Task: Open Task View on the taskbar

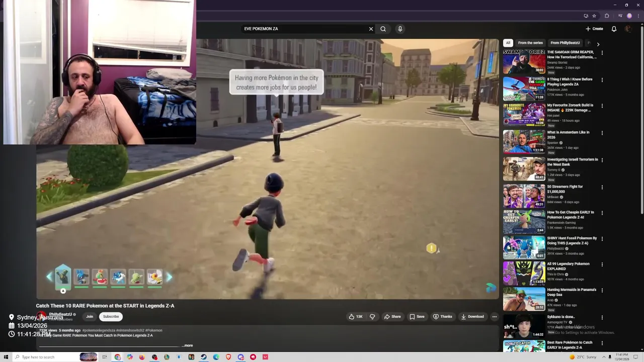Action: pyautogui.click(x=105, y=357)
